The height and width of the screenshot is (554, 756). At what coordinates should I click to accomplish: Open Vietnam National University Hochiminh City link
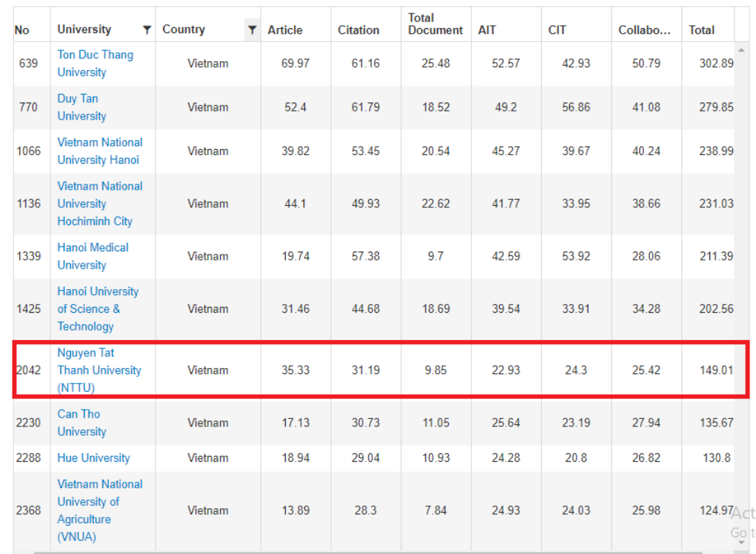pyautogui.click(x=100, y=204)
